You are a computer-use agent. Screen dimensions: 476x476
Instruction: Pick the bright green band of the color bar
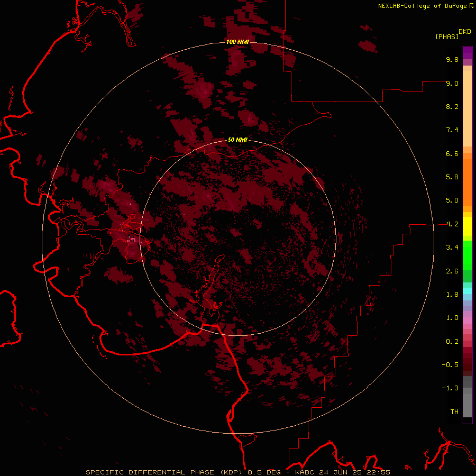click(x=467, y=255)
